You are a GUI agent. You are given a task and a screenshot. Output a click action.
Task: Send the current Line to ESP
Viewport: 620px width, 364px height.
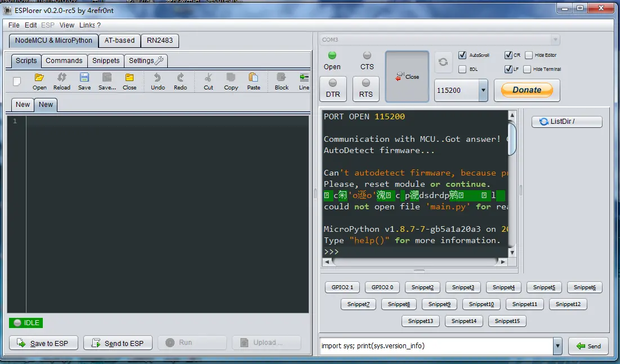tap(304, 82)
